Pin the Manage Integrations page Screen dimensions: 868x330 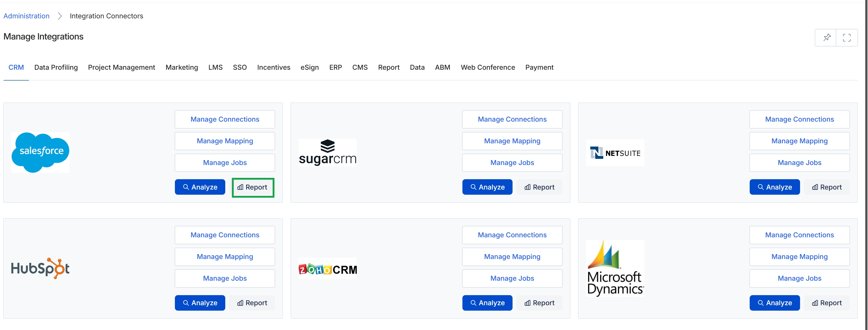826,37
